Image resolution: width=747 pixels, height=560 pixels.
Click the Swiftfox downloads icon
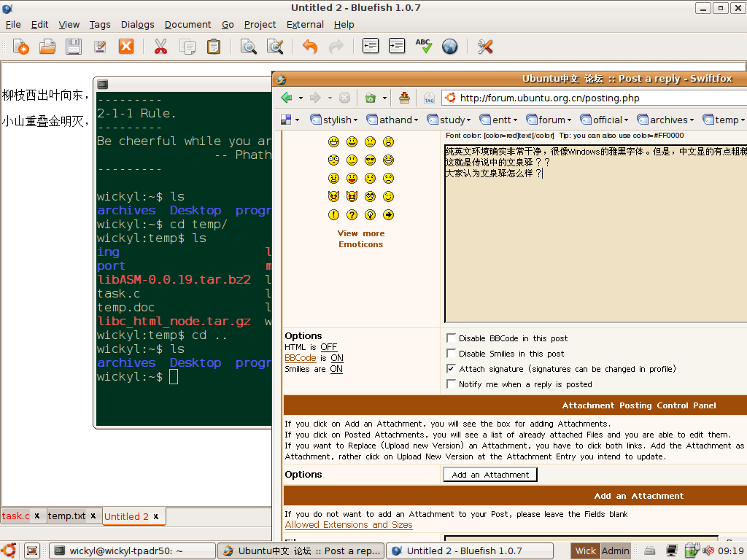pos(404,98)
